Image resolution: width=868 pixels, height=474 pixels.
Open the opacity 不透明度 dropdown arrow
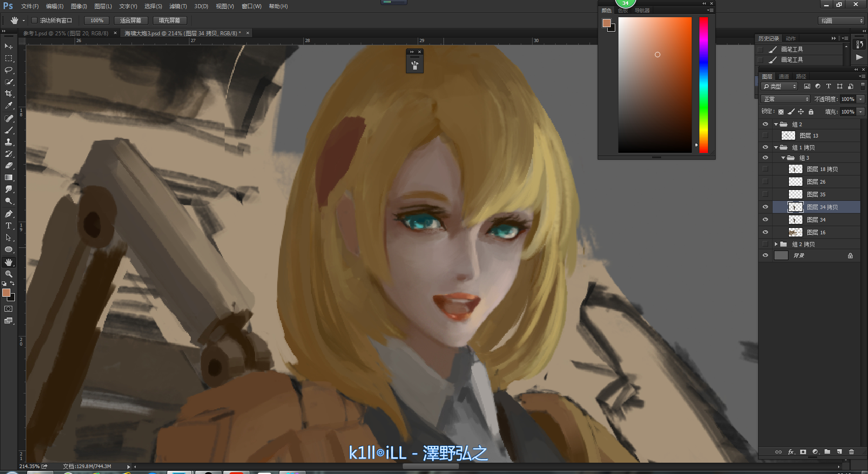[861, 99]
